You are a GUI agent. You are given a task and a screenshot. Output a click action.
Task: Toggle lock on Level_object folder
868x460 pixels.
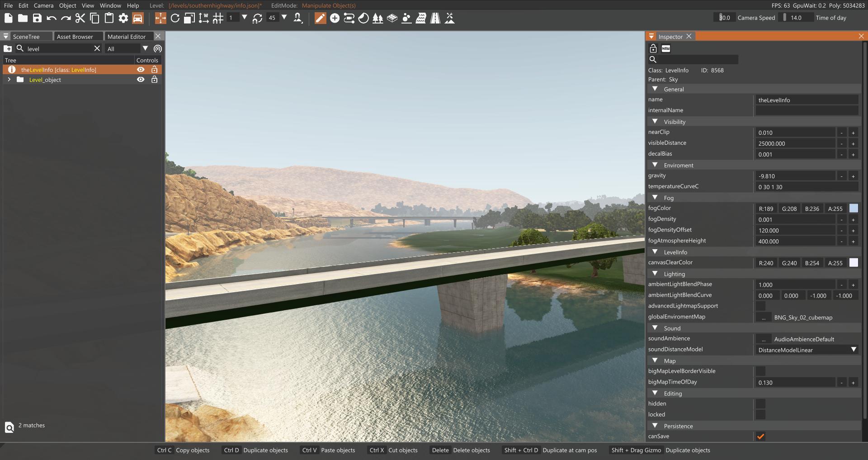coord(154,80)
